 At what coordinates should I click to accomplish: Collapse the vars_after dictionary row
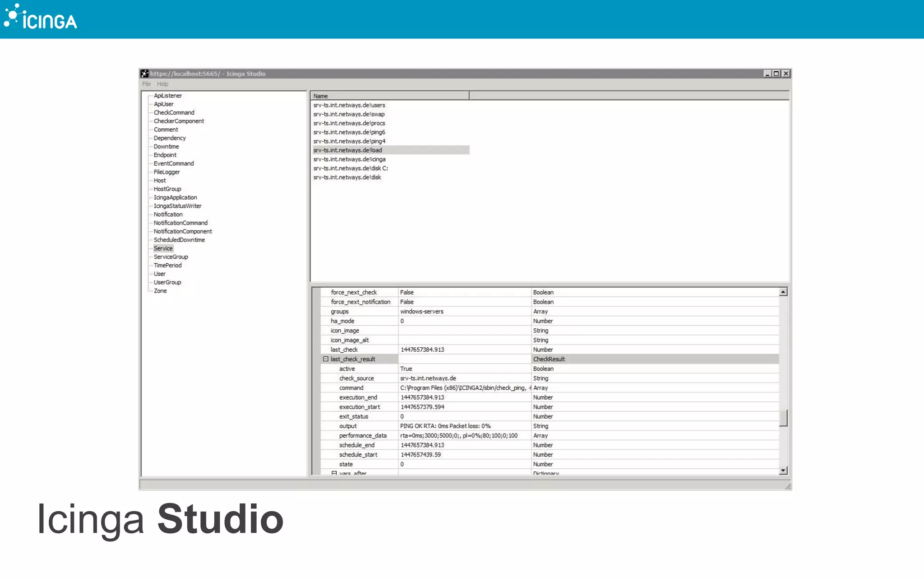[x=334, y=473]
